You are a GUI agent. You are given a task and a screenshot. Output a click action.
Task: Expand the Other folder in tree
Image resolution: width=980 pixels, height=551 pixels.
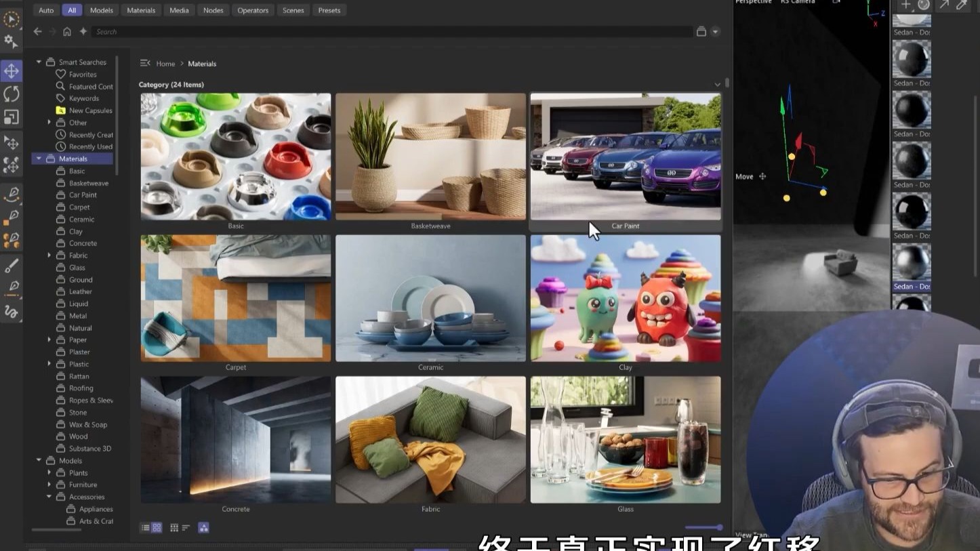click(49, 123)
